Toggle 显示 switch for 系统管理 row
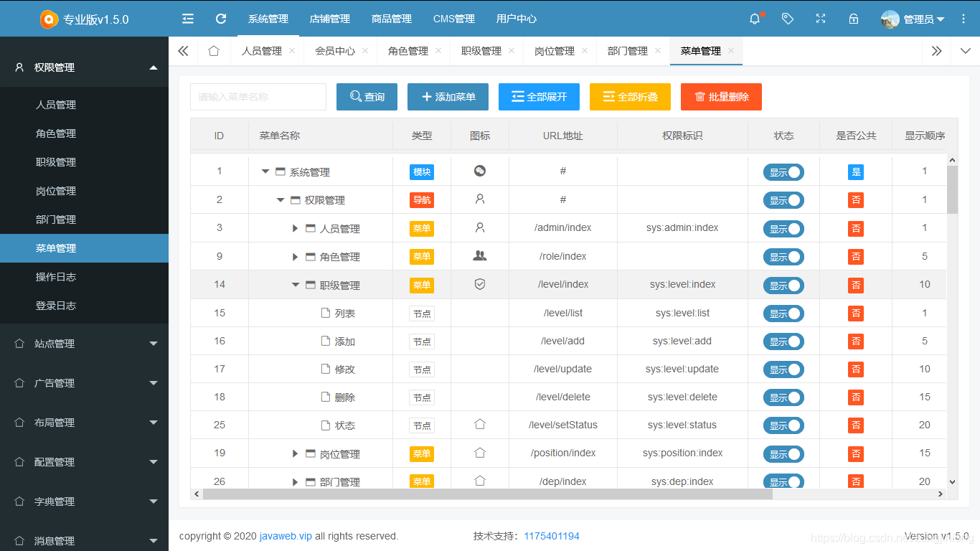Viewport: 980px width, 551px height. click(x=783, y=172)
